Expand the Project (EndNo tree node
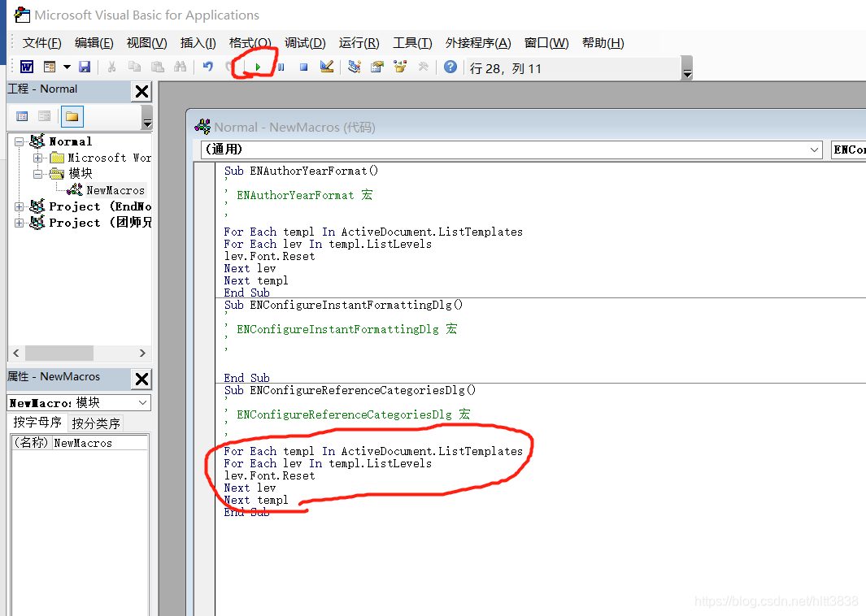Image resolution: width=866 pixels, height=616 pixels. coord(19,206)
